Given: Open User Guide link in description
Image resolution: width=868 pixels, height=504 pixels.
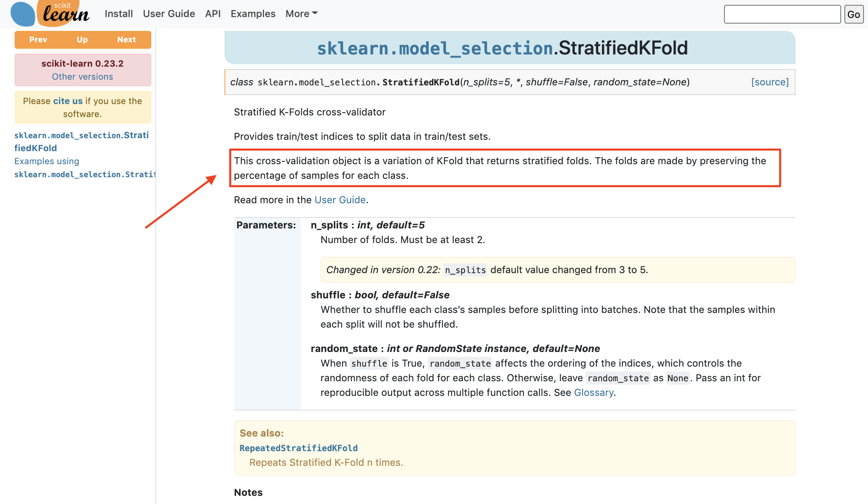Looking at the screenshot, I should 340,200.
